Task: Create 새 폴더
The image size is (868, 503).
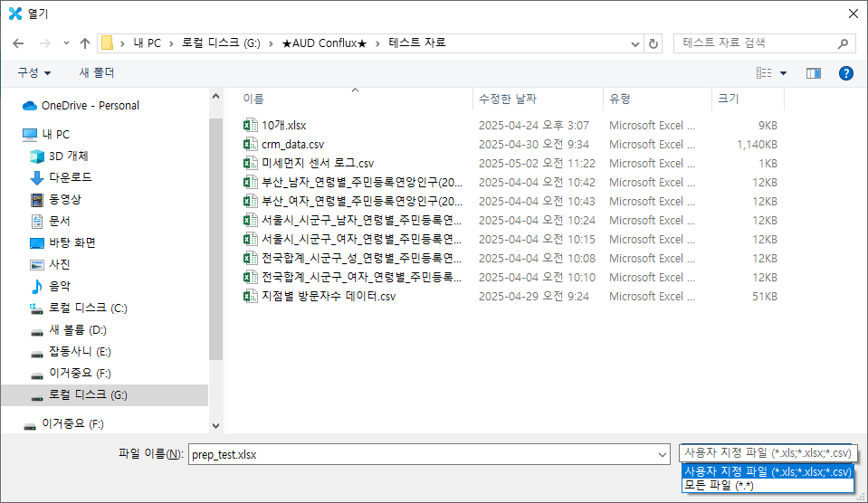Action: tap(96, 72)
